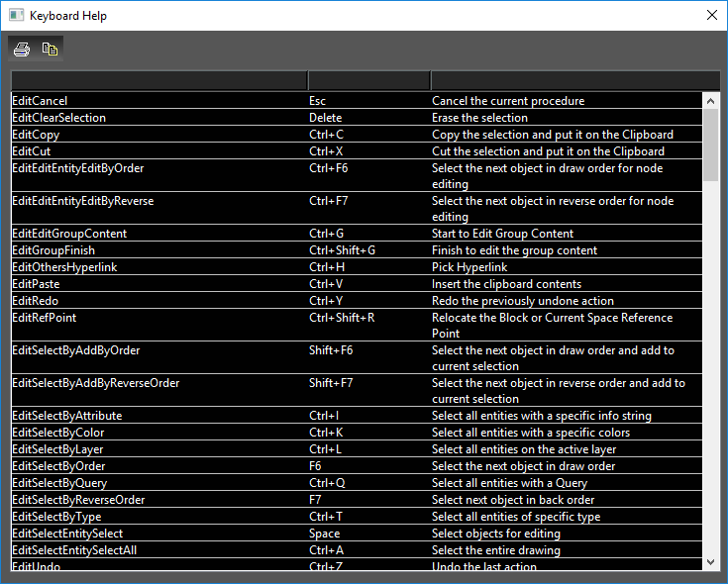Click 'Erase the selection' description

[x=479, y=118]
